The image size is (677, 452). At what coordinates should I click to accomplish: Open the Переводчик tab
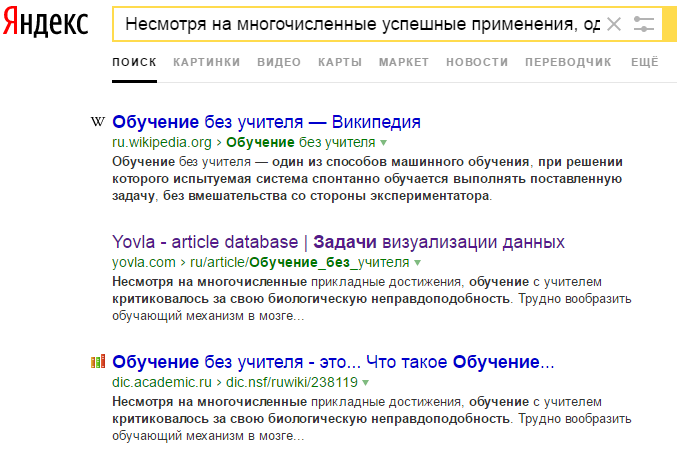pos(568,62)
